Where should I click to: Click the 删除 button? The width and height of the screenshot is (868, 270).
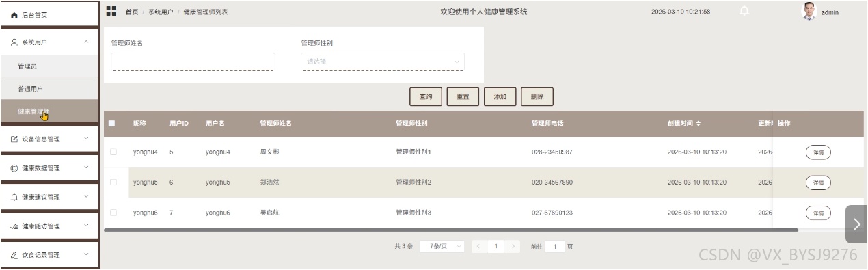point(537,96)
